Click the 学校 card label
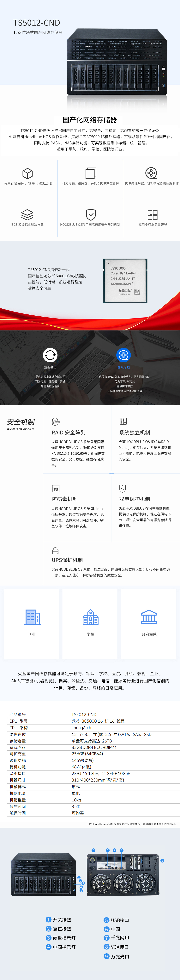The height and width of the screenshot is (980, 180). tap(90, 634)
